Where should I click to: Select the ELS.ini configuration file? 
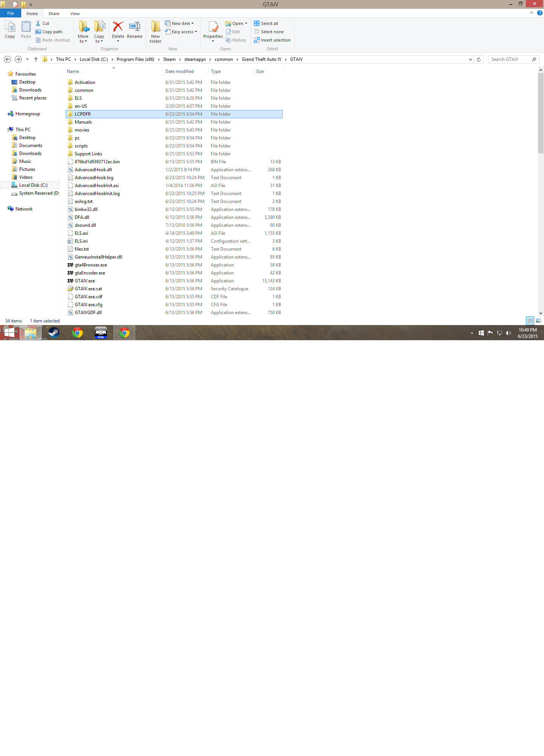(x=174, y=241)
